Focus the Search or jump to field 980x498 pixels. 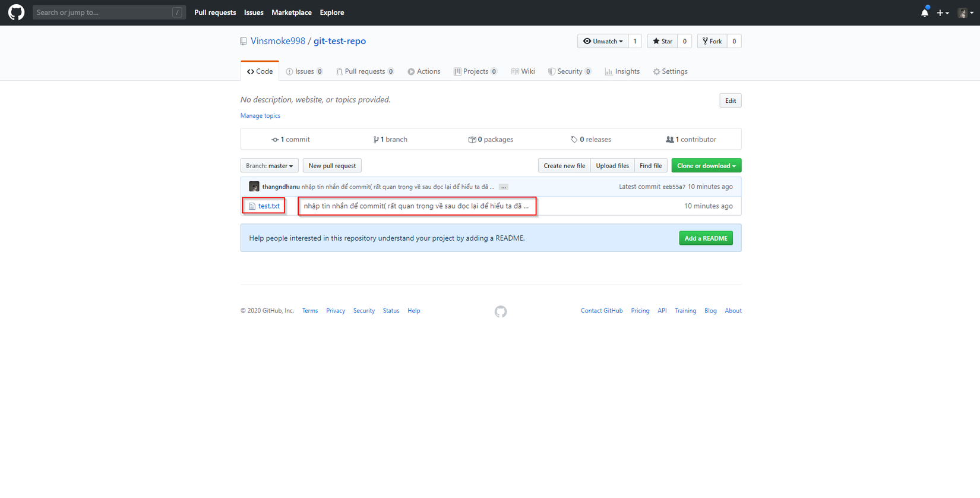click(x=109, y=12)
